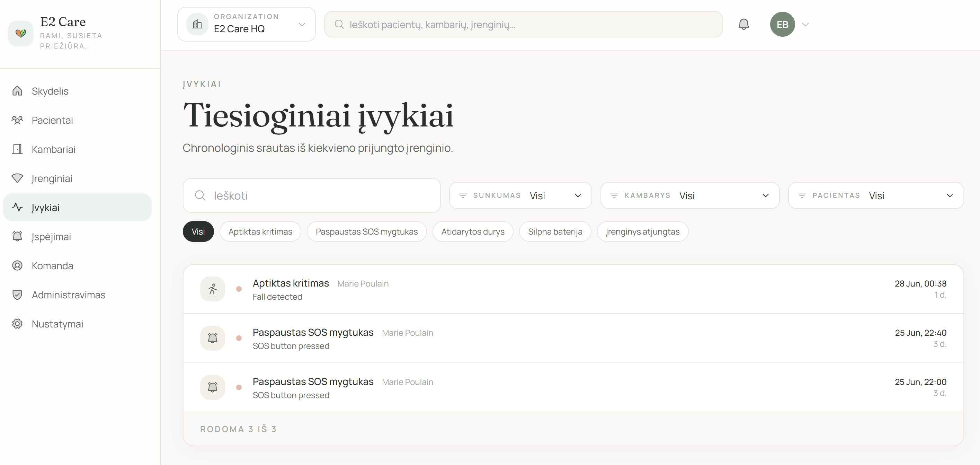
Task: Go to Įrenginiai in sidebar
Action: click(x=77, y=178)
